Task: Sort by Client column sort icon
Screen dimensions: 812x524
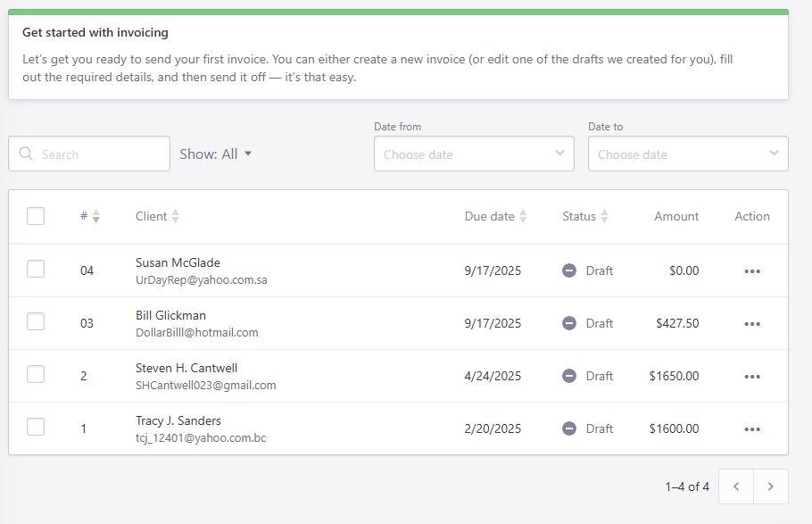Action: (x=175, y=216)
